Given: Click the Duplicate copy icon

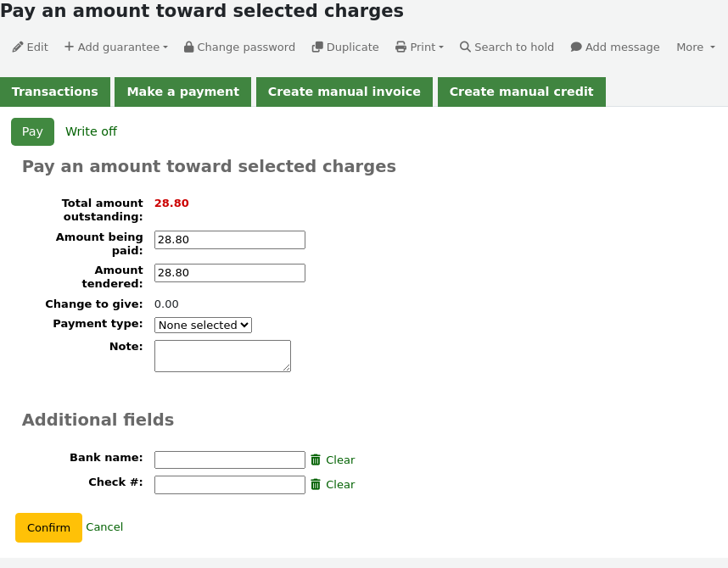Looking at the screenshot, I should 317,47.
